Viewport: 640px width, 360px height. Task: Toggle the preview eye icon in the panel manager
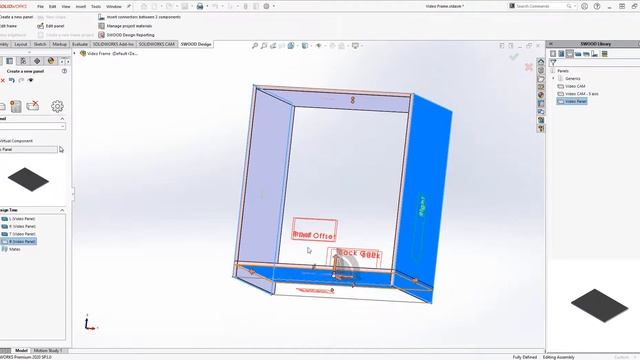(x=31, y=80)
